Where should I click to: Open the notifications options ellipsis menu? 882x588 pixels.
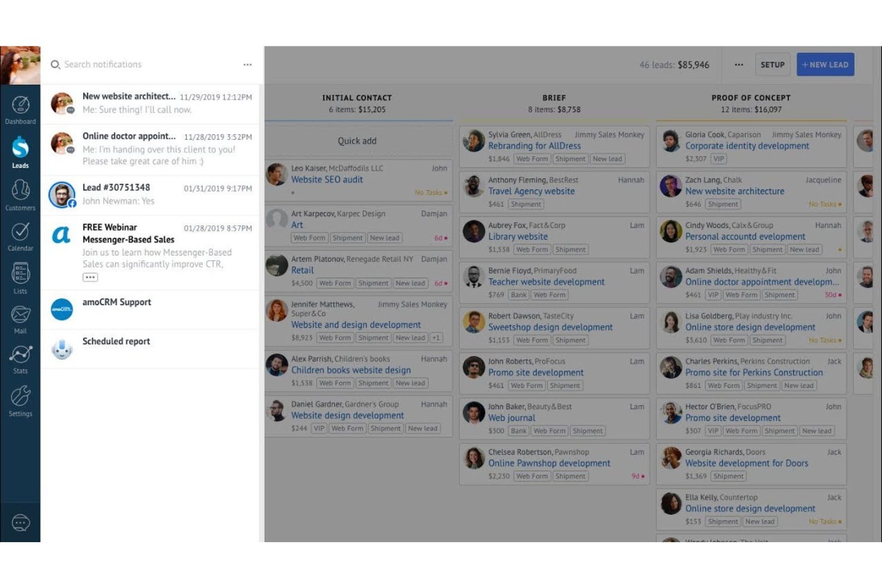point(247,64)
